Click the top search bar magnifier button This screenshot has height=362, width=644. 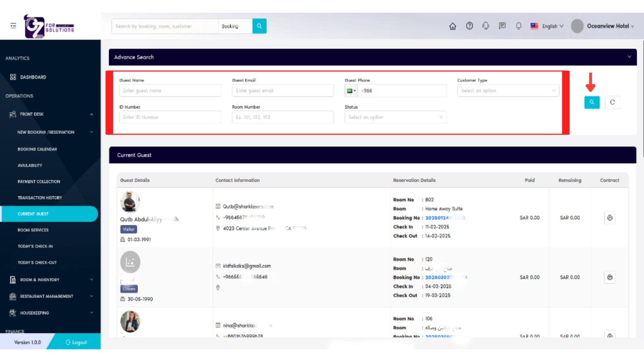(259, 26)
